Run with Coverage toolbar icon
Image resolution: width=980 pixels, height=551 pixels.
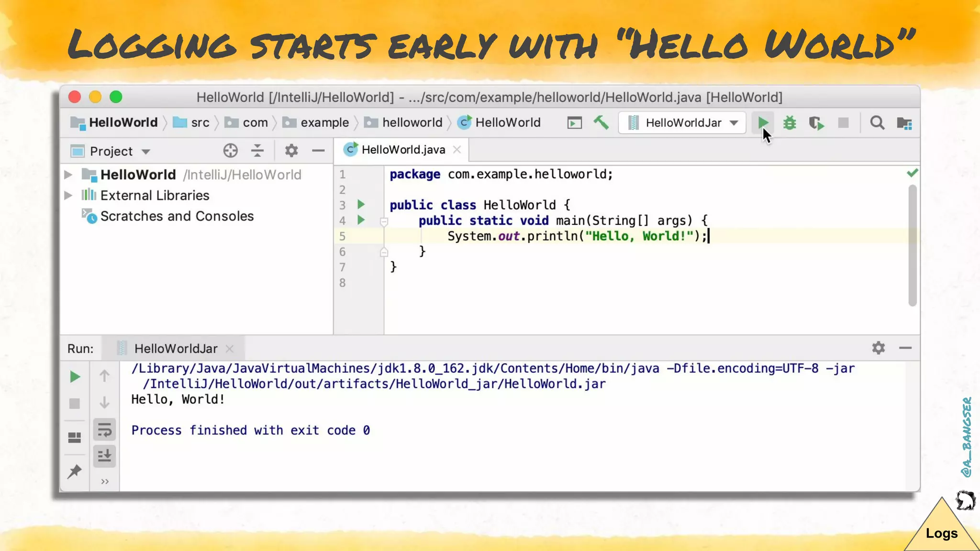[816, 123]
